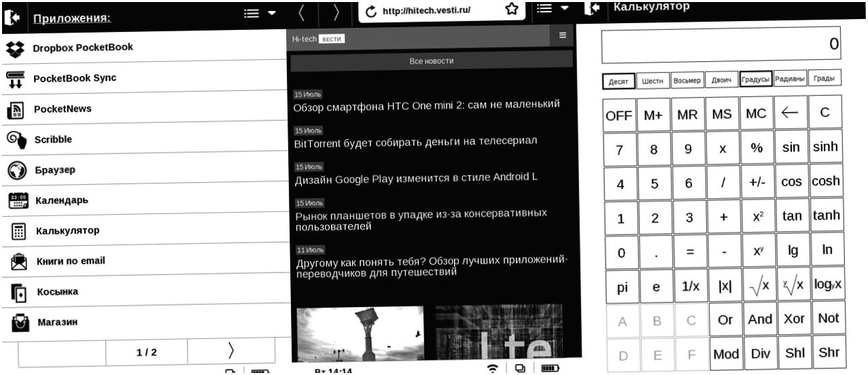Start the Косынка card game icon
Viewport: 868px width, 375px height.
[x=19, y=292]
